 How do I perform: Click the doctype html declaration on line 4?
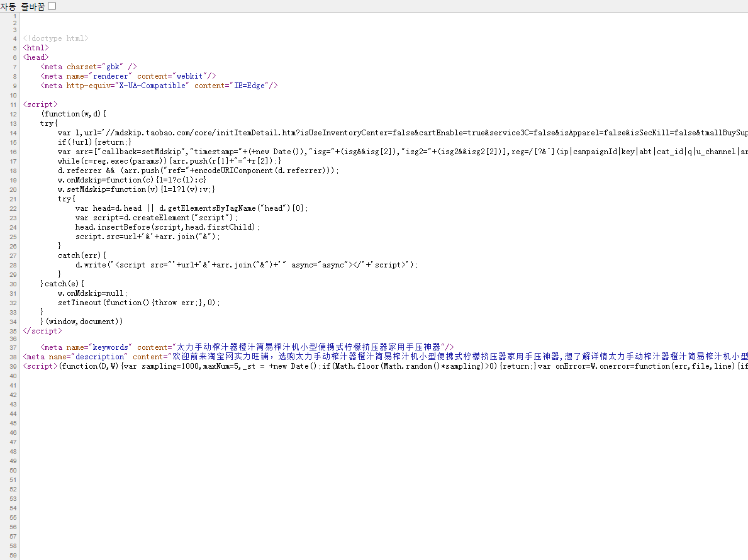56,38
